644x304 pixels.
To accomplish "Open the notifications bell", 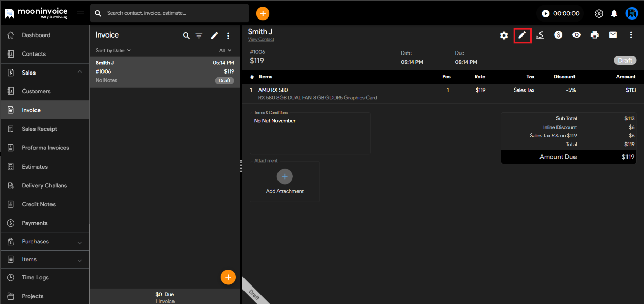I will (x=614, y=14).
